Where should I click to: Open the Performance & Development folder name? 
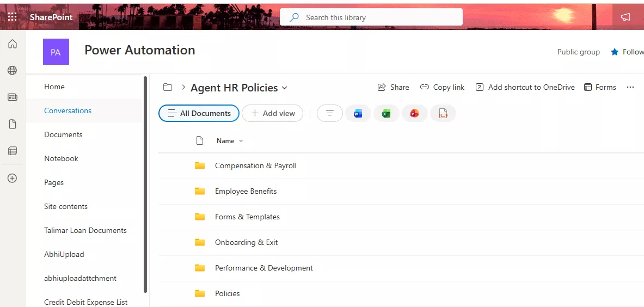264,268
